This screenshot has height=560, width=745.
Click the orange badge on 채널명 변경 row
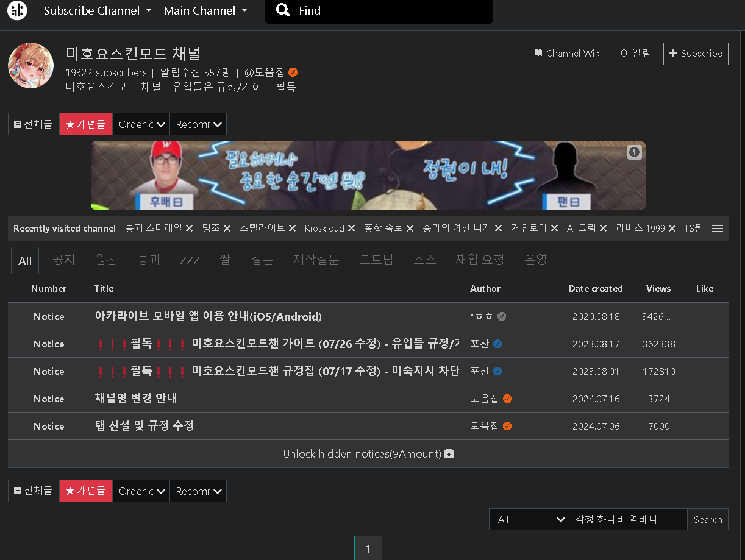pyautogui.click(x=507, y=399)
